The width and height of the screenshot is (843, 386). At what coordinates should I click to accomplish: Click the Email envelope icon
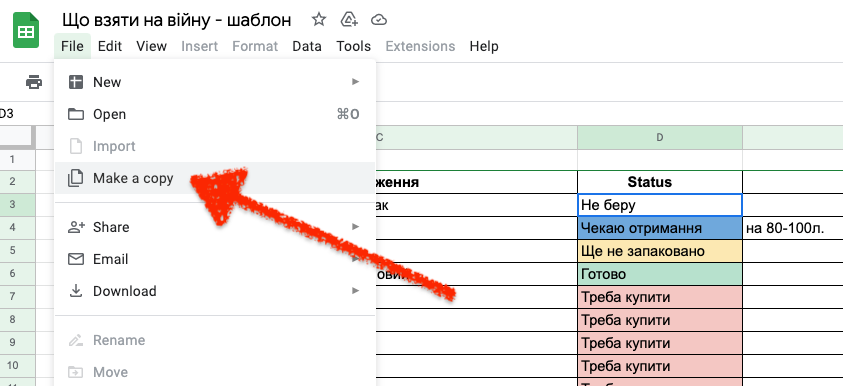click(x=76, y=259)
